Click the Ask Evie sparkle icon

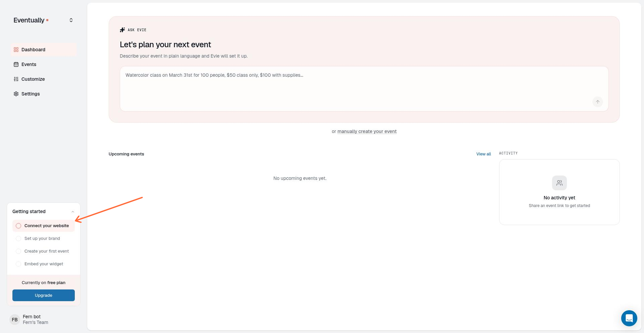tap(122, 30)
